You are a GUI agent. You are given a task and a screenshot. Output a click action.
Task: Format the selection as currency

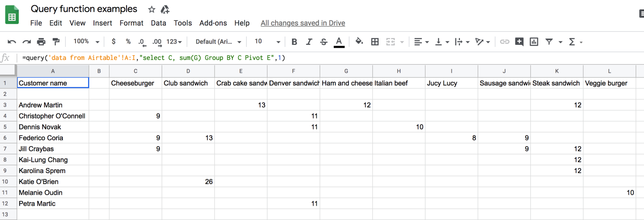coord(114,41)
